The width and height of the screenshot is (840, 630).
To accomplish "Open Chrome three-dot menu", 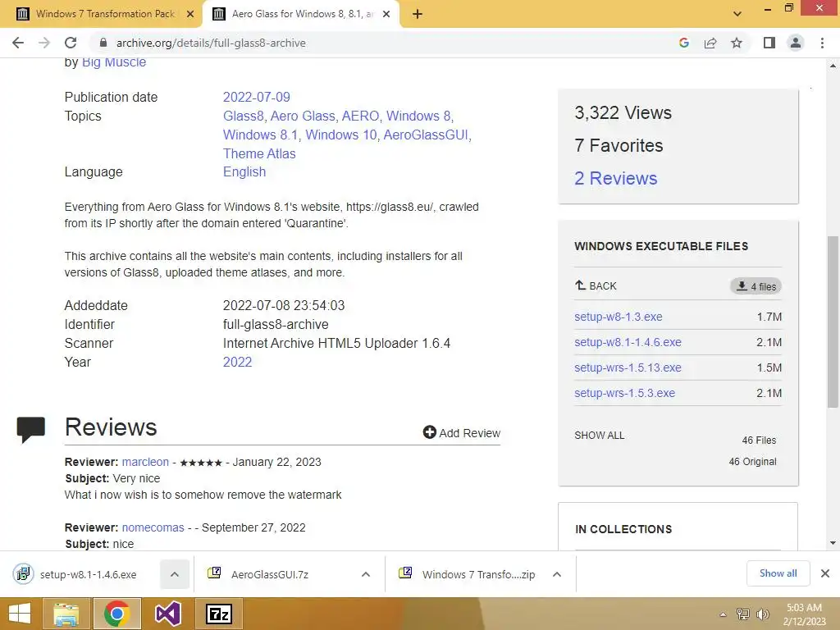I will 822,43.
